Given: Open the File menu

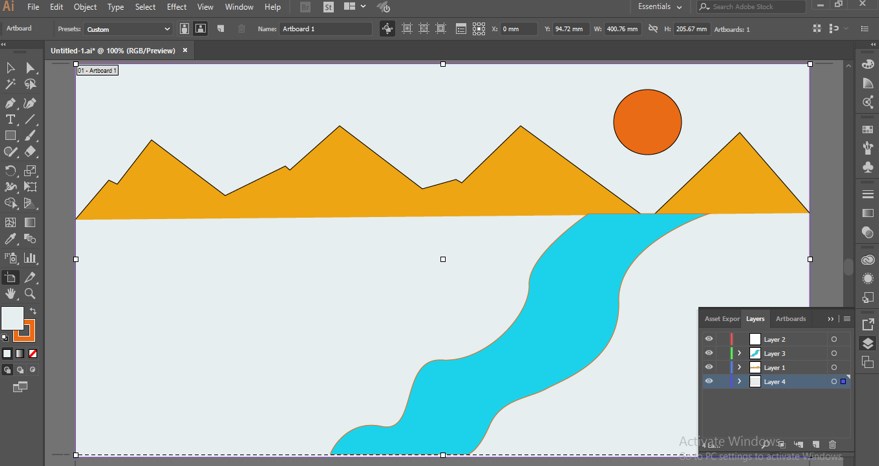Looking at the screenshot, I should point(33,7).
